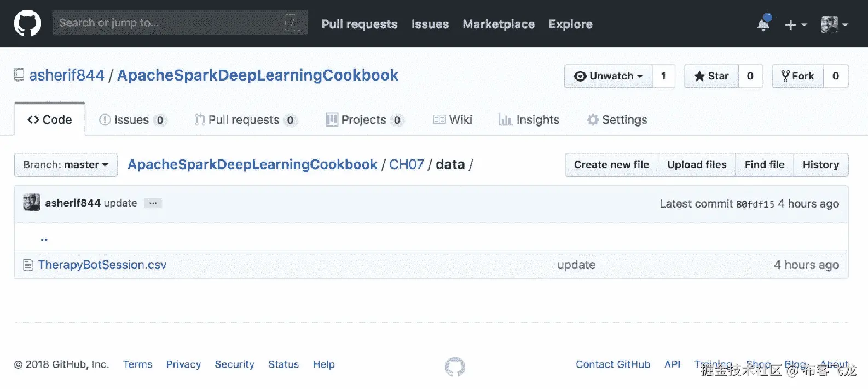Open the TherapyBotSession.csv file link

(102, 265)
